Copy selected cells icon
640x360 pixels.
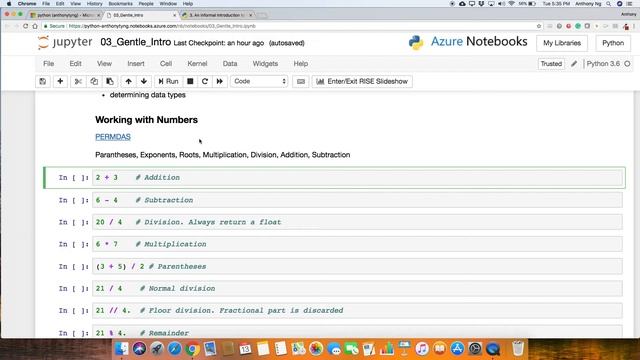pos(94,81)
